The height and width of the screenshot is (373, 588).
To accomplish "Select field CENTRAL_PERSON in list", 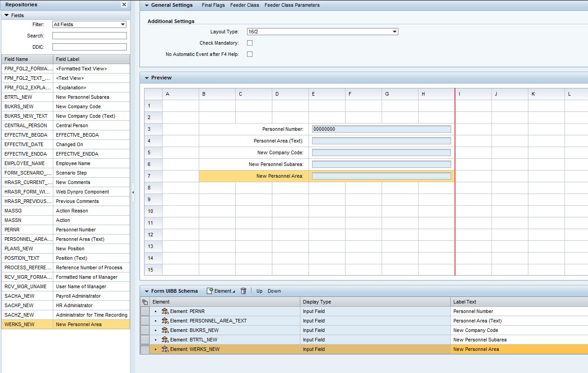I will point(65,125).
